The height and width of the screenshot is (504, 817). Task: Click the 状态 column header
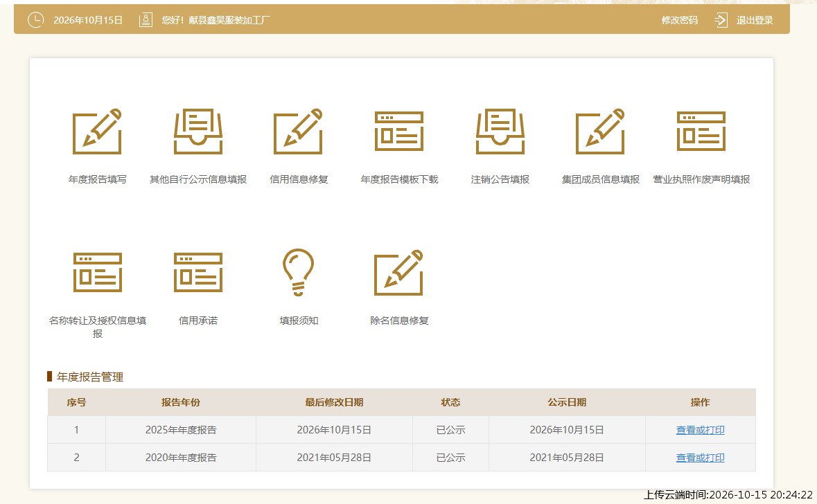(450, 402)
